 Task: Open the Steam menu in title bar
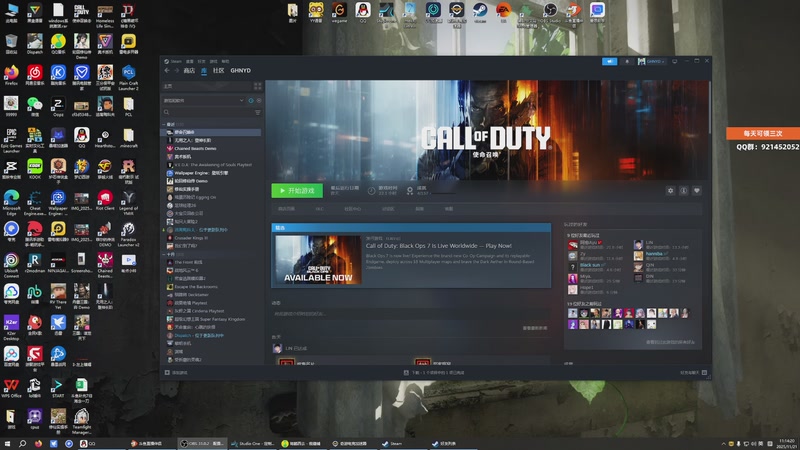176,61
